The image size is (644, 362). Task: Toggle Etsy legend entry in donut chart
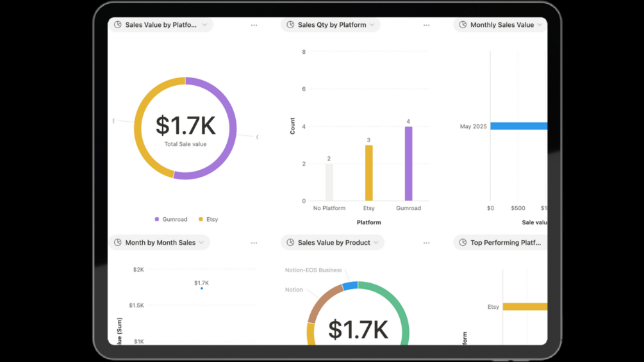pyautogui.click(x=208, y=220)
